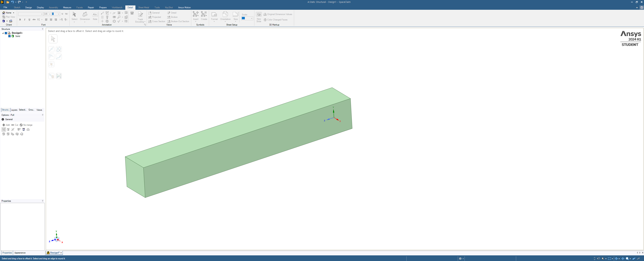Collapse the Design1 tree node

click(3, 33)
